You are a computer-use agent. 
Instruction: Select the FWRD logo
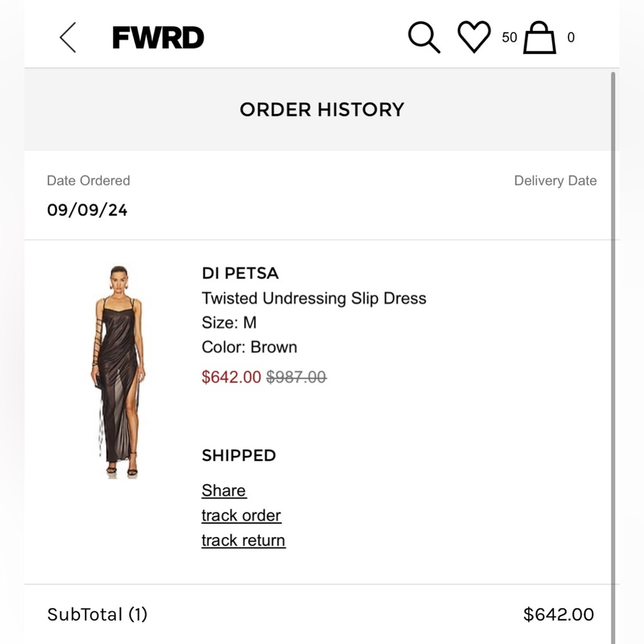click(157, 37)
